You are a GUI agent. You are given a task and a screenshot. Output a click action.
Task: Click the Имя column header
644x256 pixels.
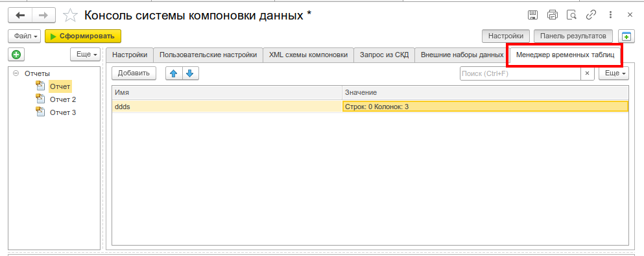point(227,92)
